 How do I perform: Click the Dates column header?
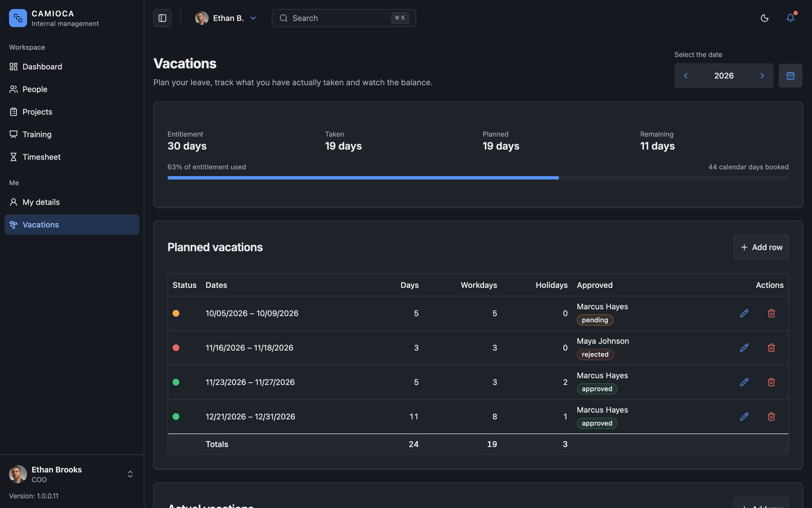point(216,285)
